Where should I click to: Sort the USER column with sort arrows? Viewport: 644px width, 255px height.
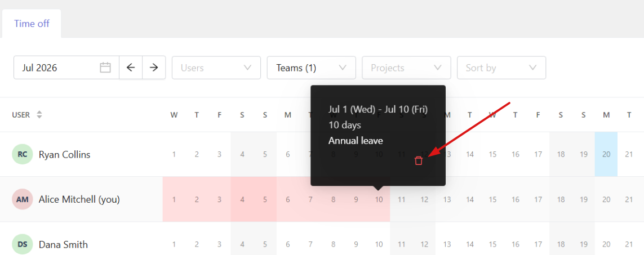[x=39, y=115]
